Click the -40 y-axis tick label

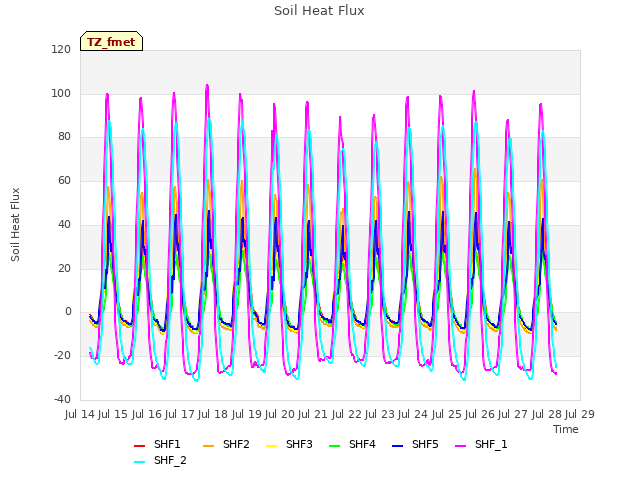[x=62, y=399]
